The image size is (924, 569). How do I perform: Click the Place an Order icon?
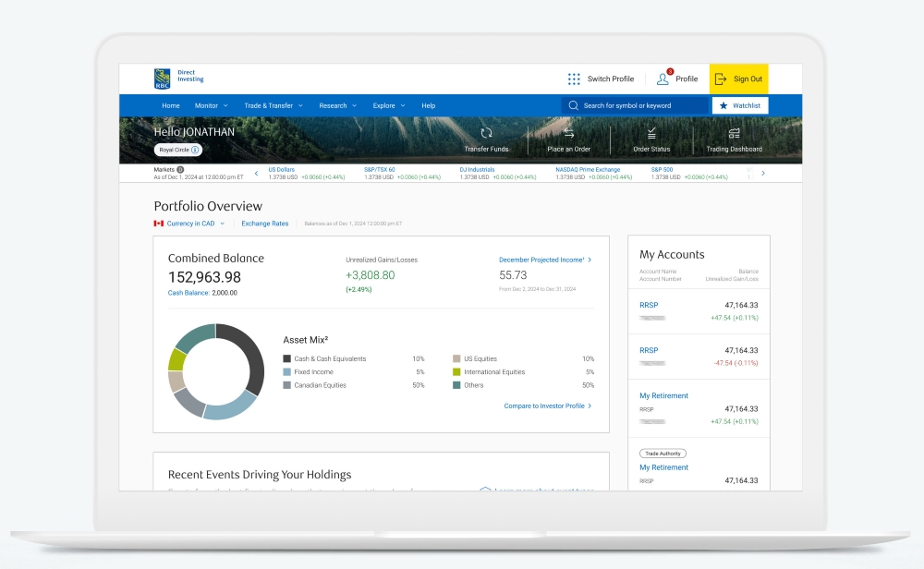(568, 133)
